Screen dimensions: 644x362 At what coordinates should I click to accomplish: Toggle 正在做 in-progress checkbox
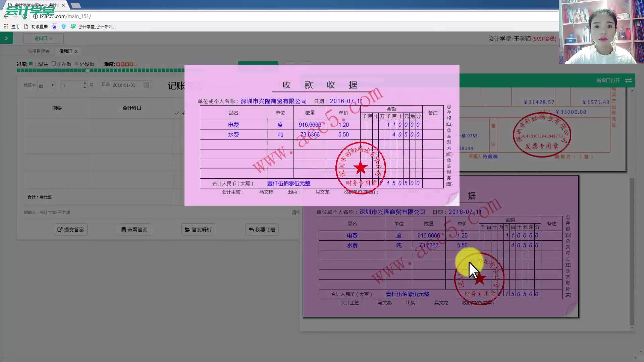pyautogui.click(x=54, y=64)
